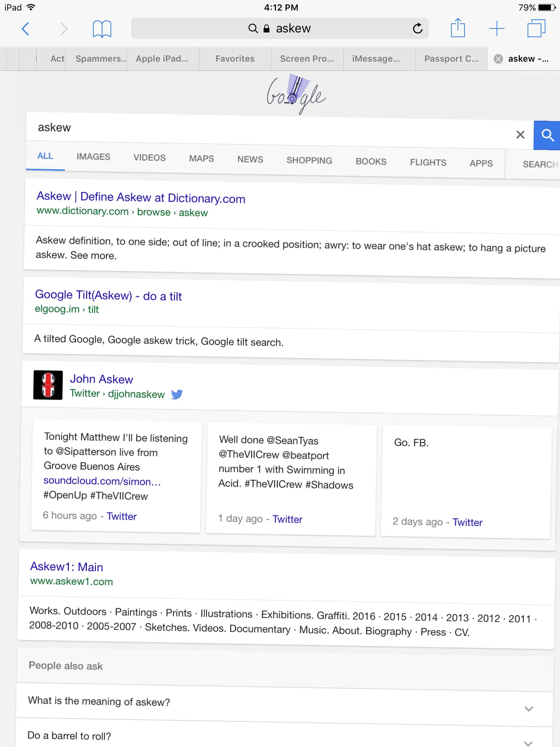Viewport: 560px width, 747px height.
Task: Tap the tilted Google doodle logo
Action: point(296,95)
